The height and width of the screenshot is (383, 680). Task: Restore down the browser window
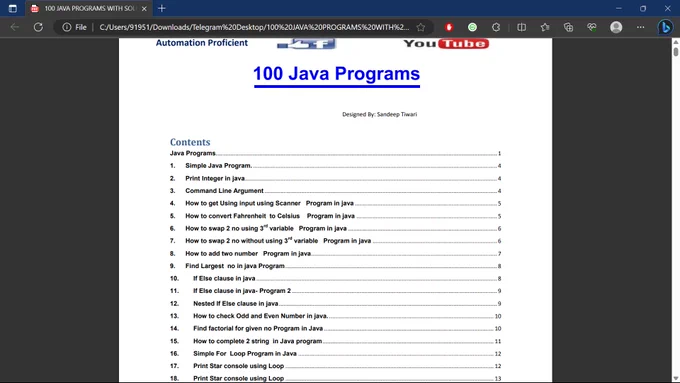point(643,8)
